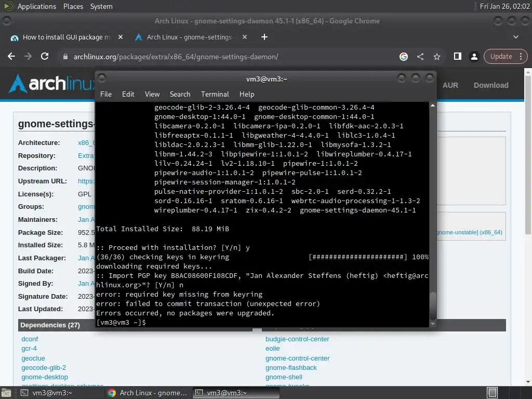
Task: Click terminal scrollbar down arrow
Action: [433, 324]
